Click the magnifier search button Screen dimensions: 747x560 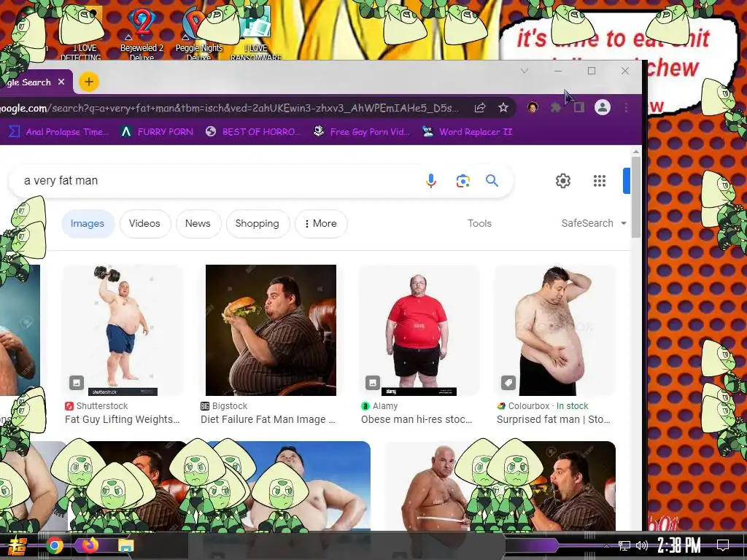click(x=492, y=181)
